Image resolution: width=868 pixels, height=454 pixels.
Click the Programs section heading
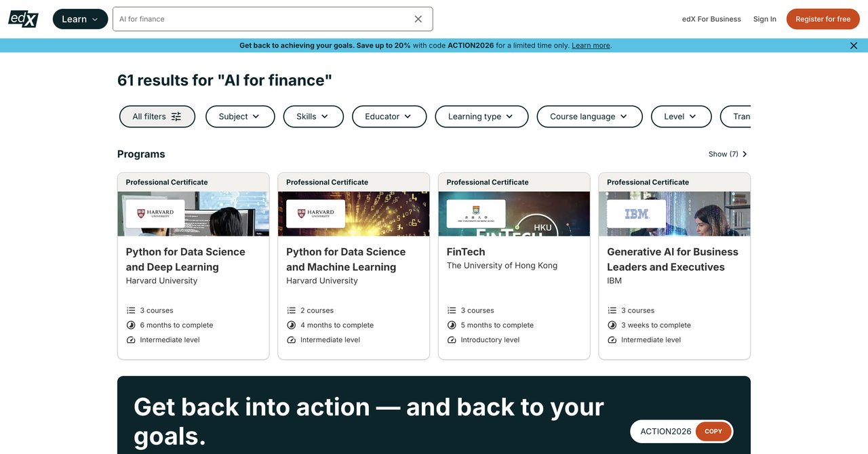click(x=141, y=154)
